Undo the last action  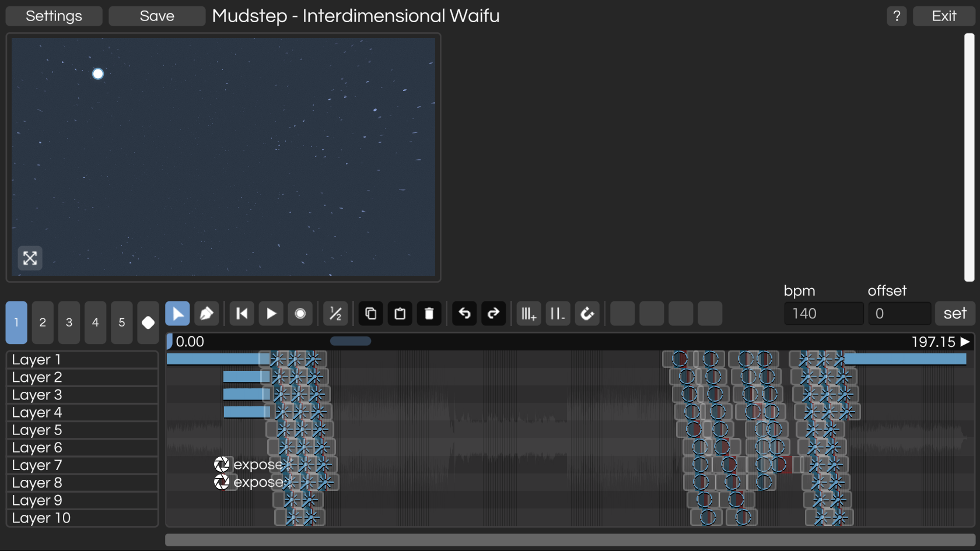tap(464, 314)
